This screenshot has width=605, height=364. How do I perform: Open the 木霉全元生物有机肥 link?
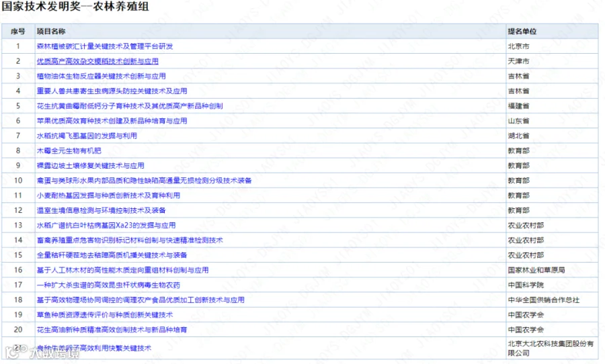click(x=69, y=150)
